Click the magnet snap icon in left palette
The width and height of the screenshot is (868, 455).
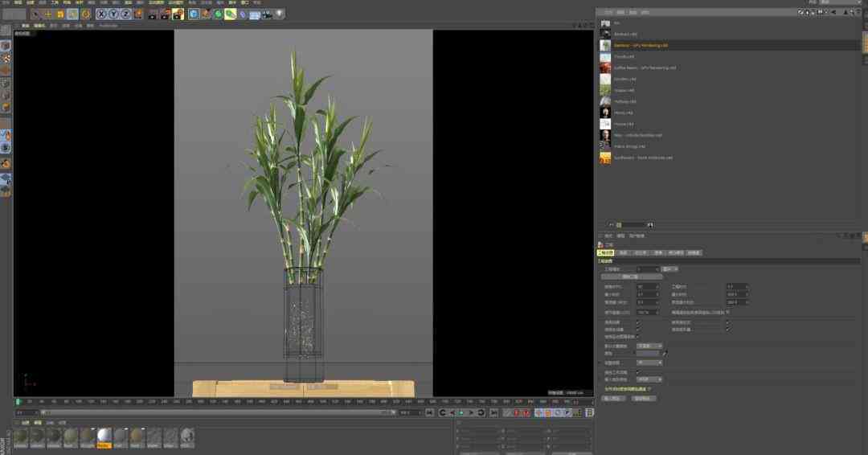6,163
